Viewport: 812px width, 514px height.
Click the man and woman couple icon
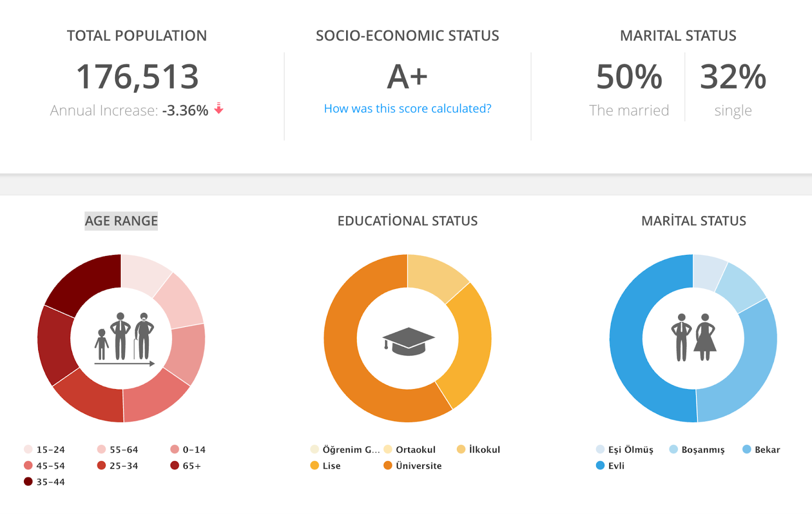(693, 337)
